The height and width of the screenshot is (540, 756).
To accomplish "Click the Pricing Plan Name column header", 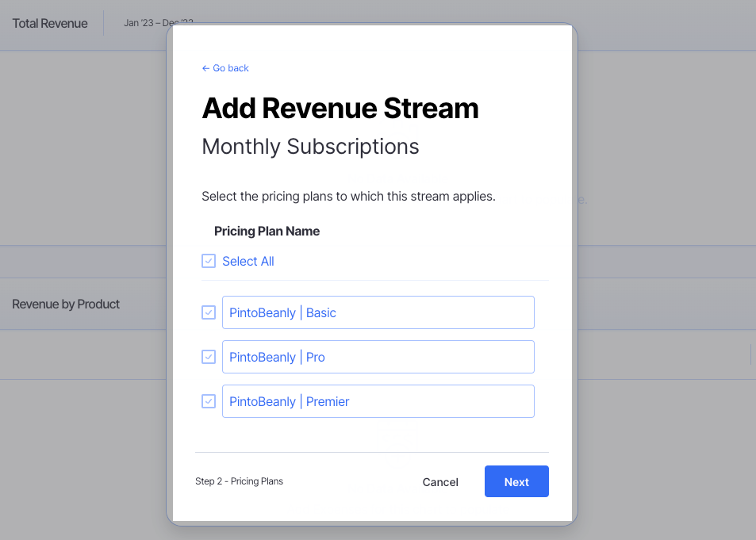I will click(267, 231).
